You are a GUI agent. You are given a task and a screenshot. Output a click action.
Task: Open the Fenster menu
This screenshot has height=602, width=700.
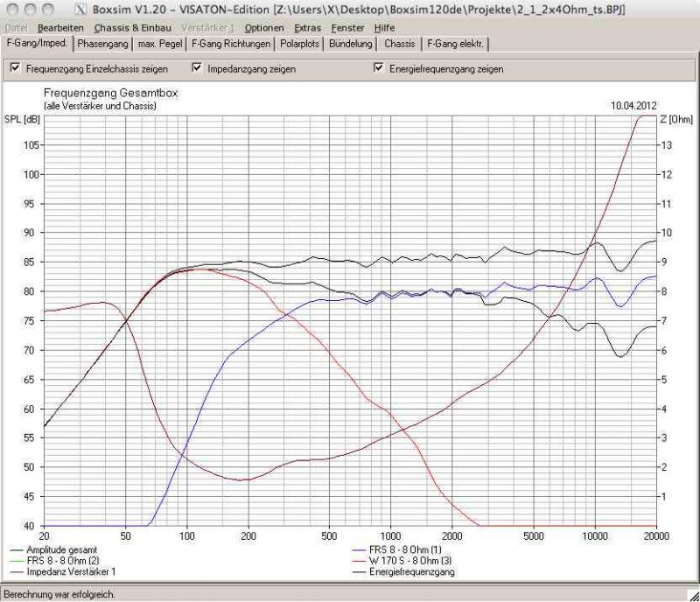click(347, 28)
